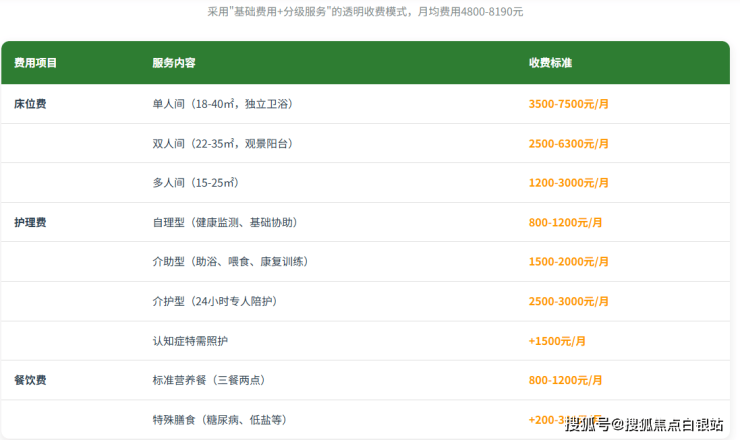This screenshot has width=740, height=440.
Task: Select the 自理型 care service row text
Action: tap(225, 222)
